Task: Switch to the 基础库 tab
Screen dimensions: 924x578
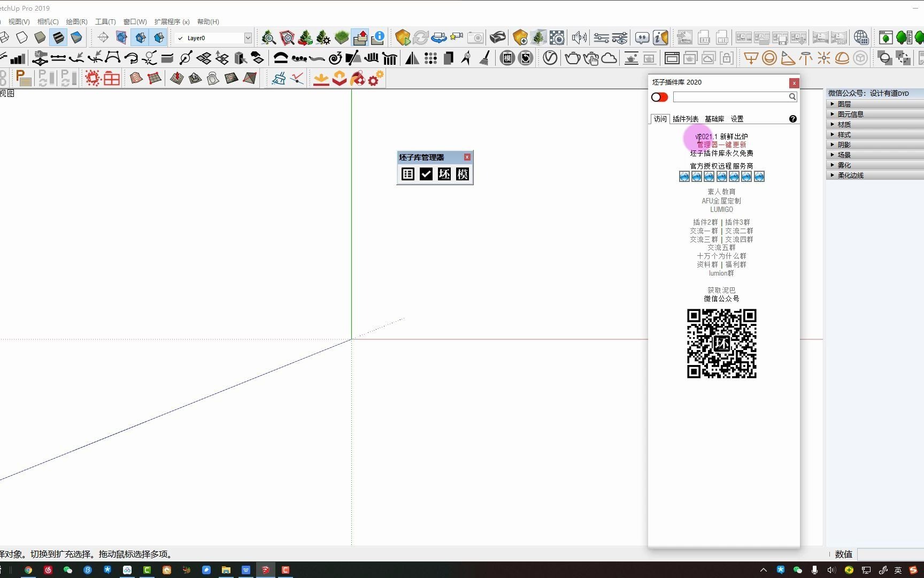Action: [714, 119]
